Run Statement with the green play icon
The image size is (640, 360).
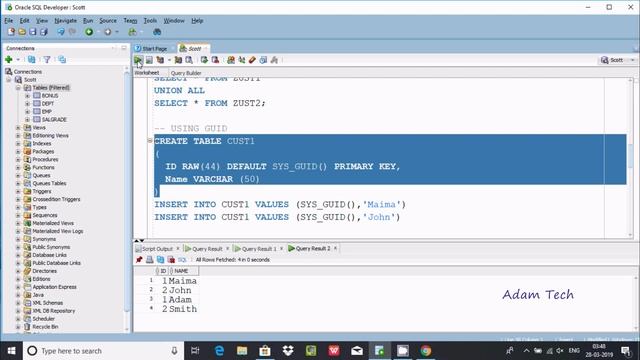pyautogui.click(x=138, y=60)
